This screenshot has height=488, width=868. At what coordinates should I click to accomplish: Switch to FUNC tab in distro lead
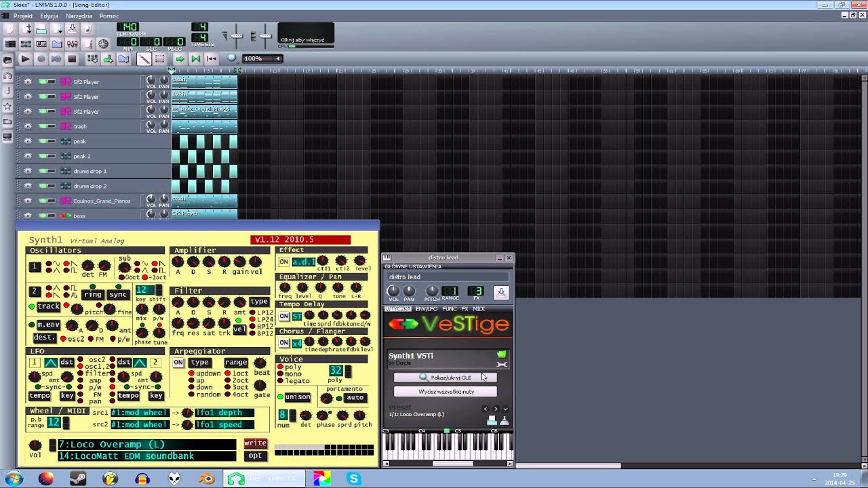point(450,309)
